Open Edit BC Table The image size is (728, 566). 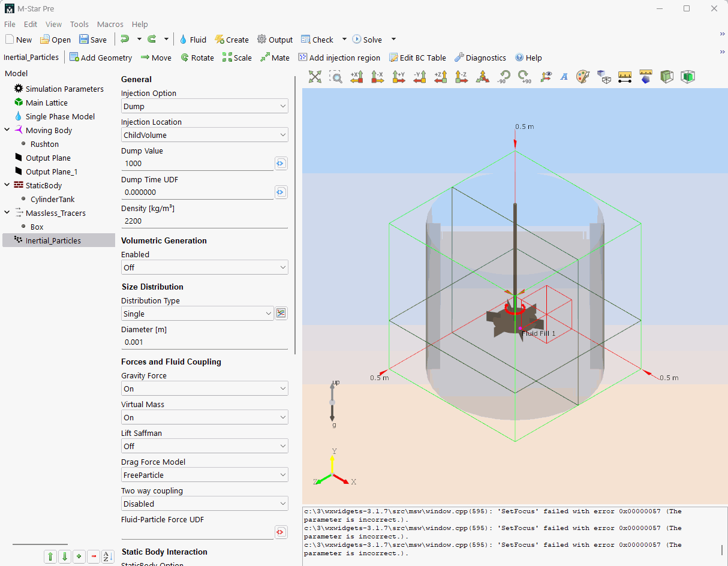(x=417, y=58)
